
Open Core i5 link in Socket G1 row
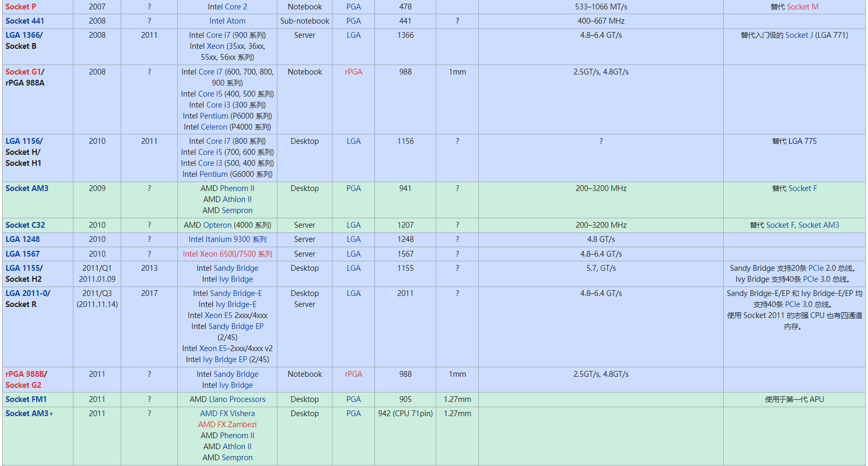210,94
